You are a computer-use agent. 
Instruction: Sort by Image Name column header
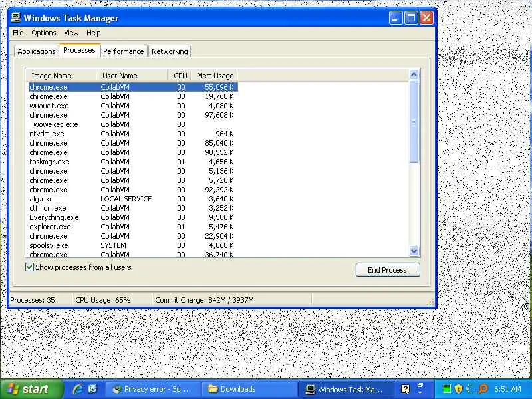(x=62, y=76)
